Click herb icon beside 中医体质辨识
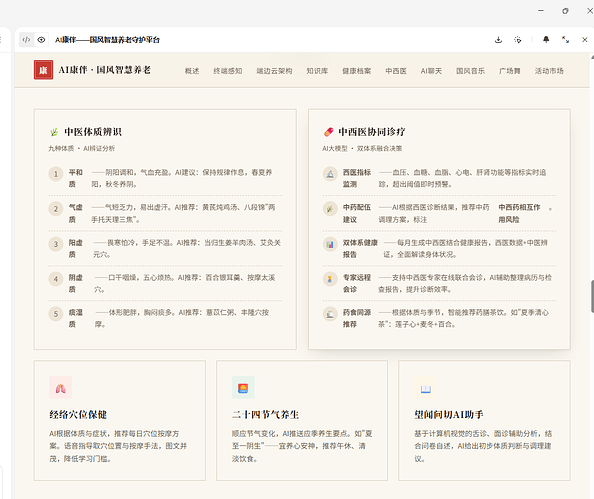 [54, 132]
